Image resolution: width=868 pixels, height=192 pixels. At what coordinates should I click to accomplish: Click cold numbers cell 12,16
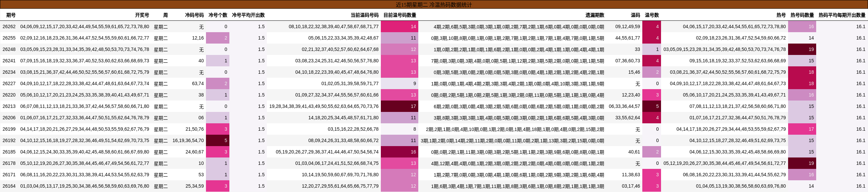pos(198,38)
